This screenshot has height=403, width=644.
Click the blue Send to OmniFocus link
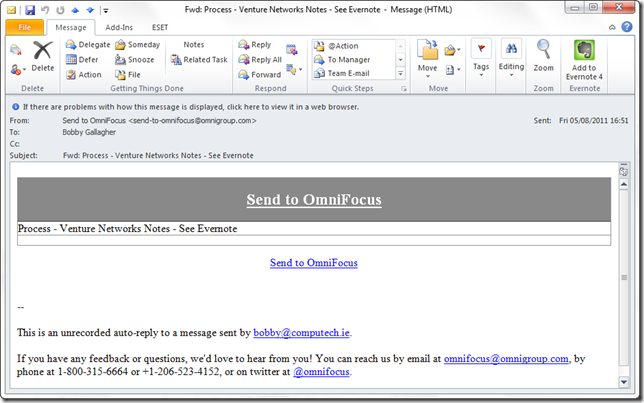pyautogui.click(x=314, y=263)
